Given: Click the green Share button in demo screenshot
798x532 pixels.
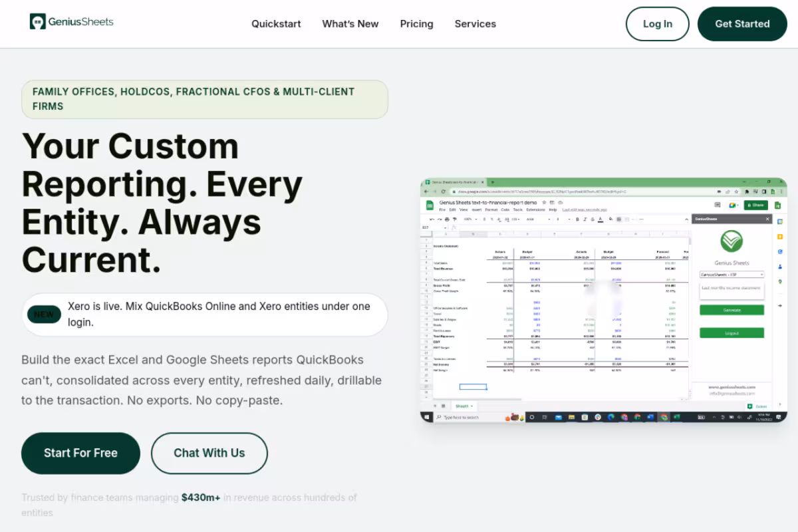Looking at the screenshot, I should (x=755, y=205).
